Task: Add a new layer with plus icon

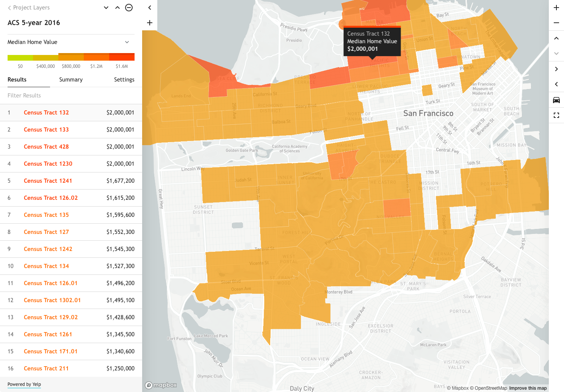Action: point(150,23)
